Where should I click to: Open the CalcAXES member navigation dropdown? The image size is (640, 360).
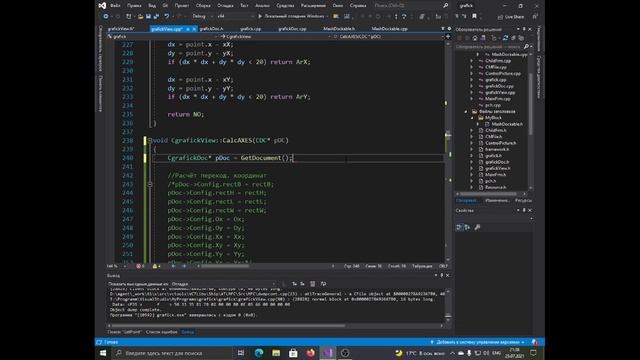[388, 37]
